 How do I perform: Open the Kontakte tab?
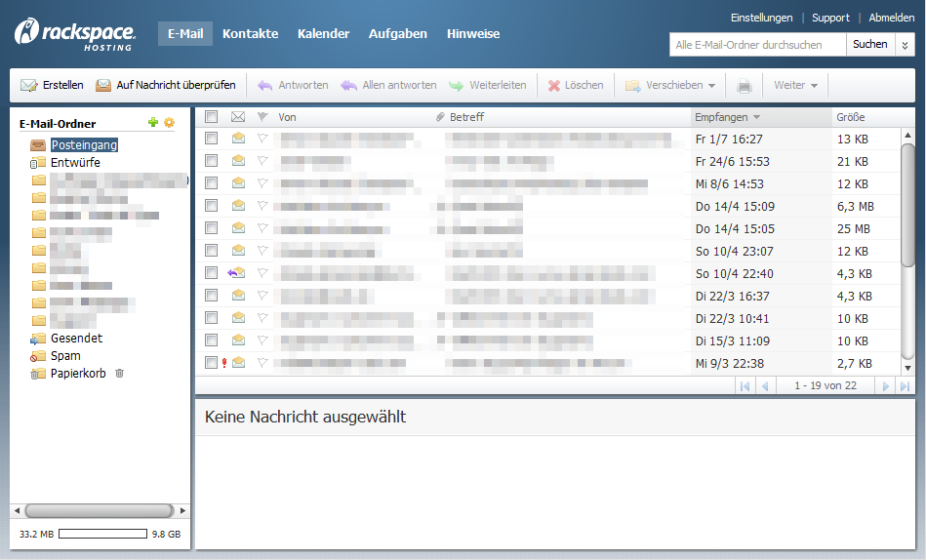click(250, 34)
